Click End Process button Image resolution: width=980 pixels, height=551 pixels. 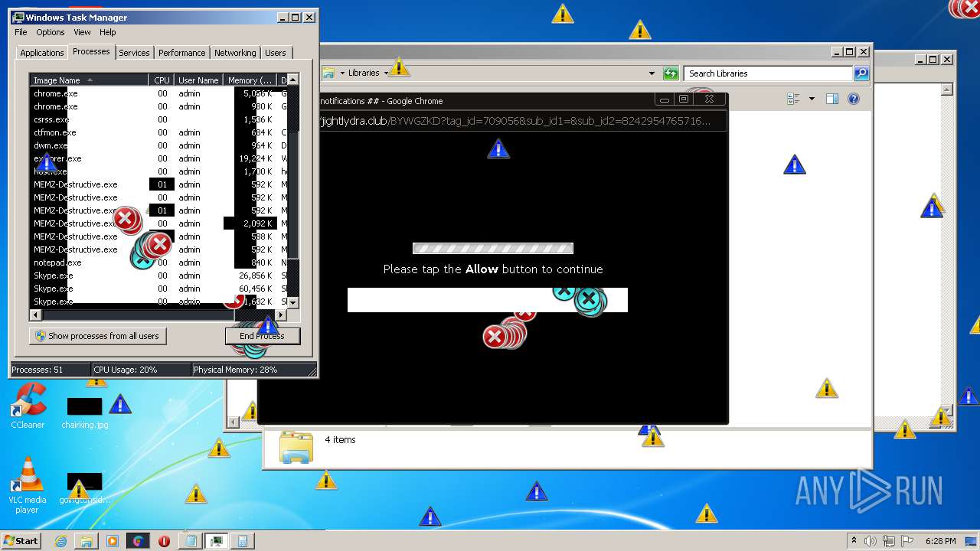(263, 336)
